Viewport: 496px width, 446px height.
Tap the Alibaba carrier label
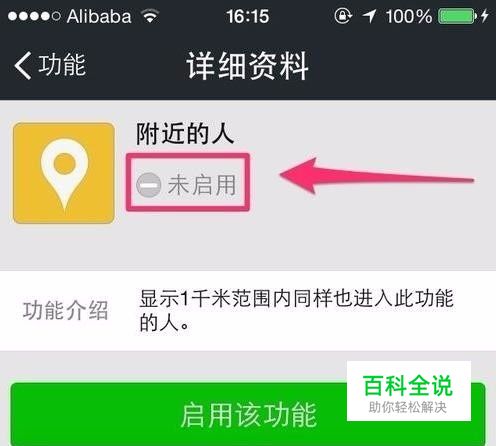99,16
